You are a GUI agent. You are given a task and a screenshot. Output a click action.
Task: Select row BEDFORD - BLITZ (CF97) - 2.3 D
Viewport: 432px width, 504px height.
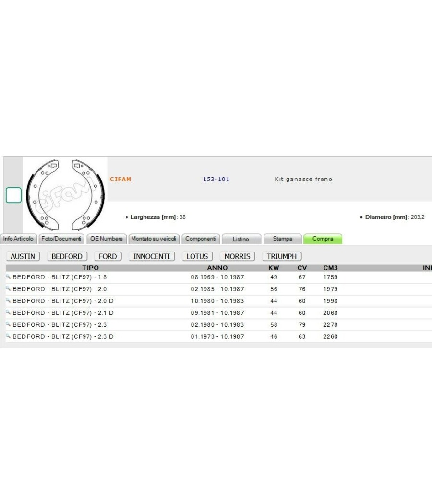[x=63, y=336]
